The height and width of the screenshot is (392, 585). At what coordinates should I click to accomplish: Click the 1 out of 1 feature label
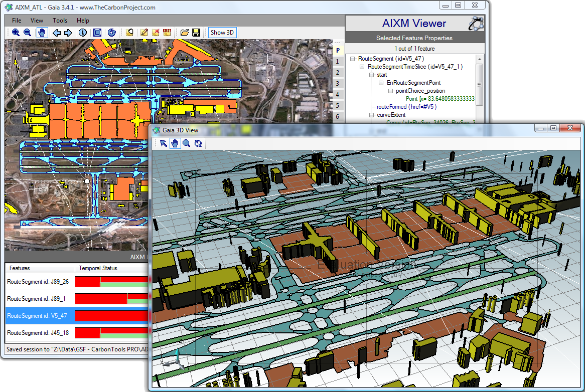[x=414, y=49]
